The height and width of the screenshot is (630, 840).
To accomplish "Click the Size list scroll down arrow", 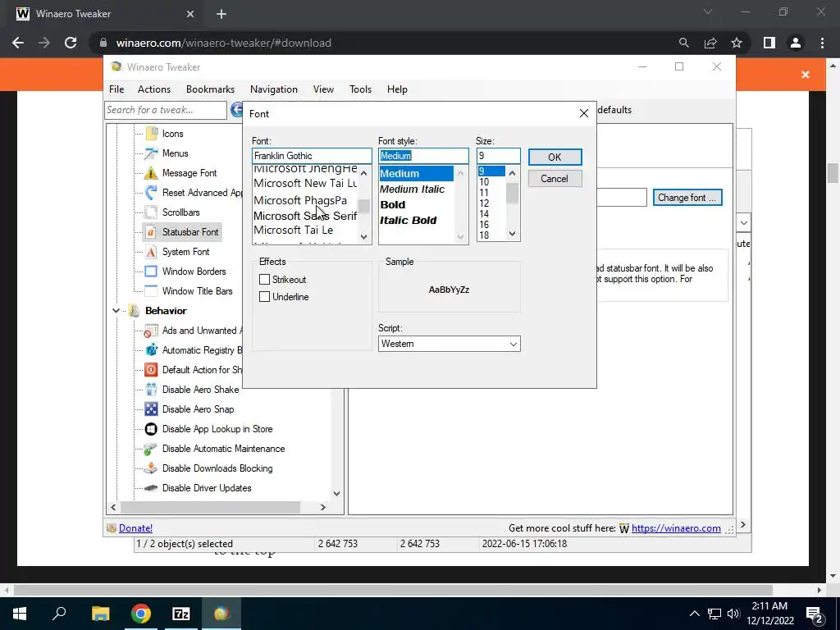I will tap(512, 234).
